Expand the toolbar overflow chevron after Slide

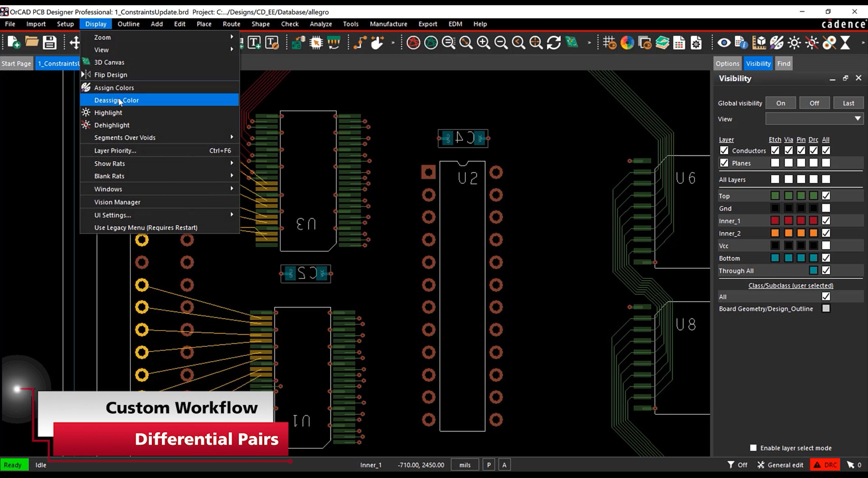pos(393,43)
